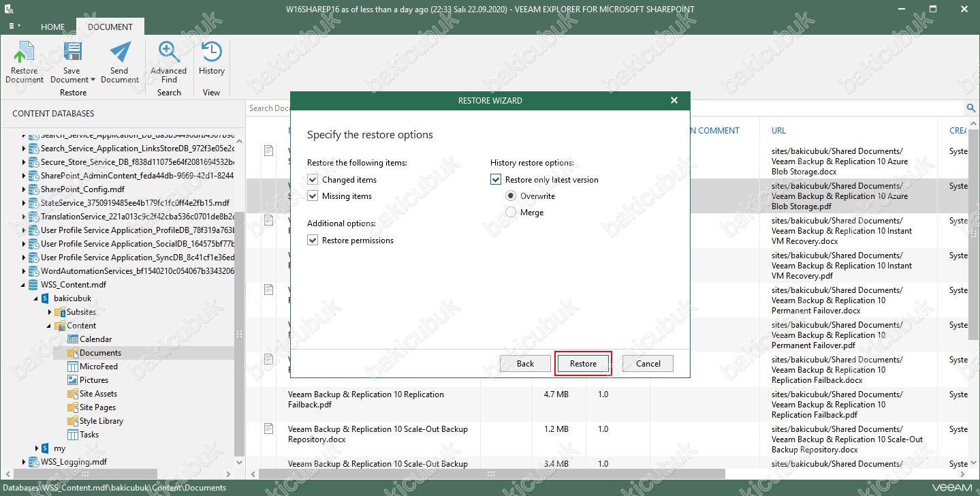Click the my site icon

(x=46, y=448)
